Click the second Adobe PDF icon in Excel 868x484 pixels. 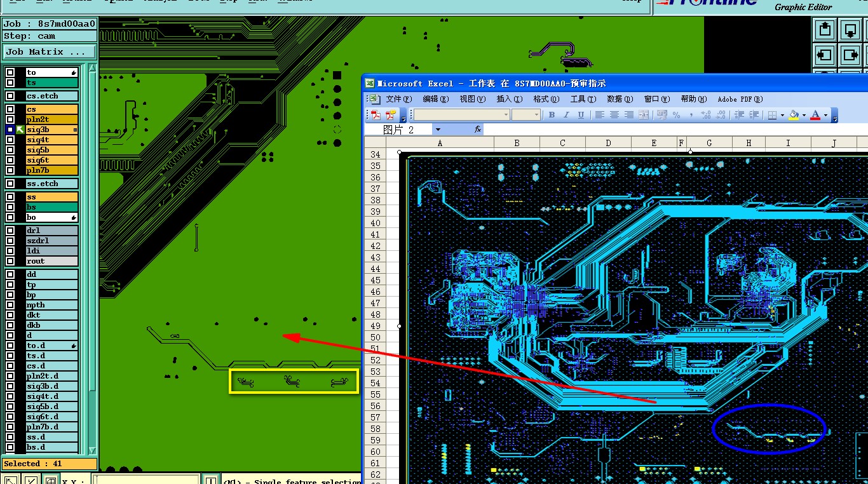[390, 115]
